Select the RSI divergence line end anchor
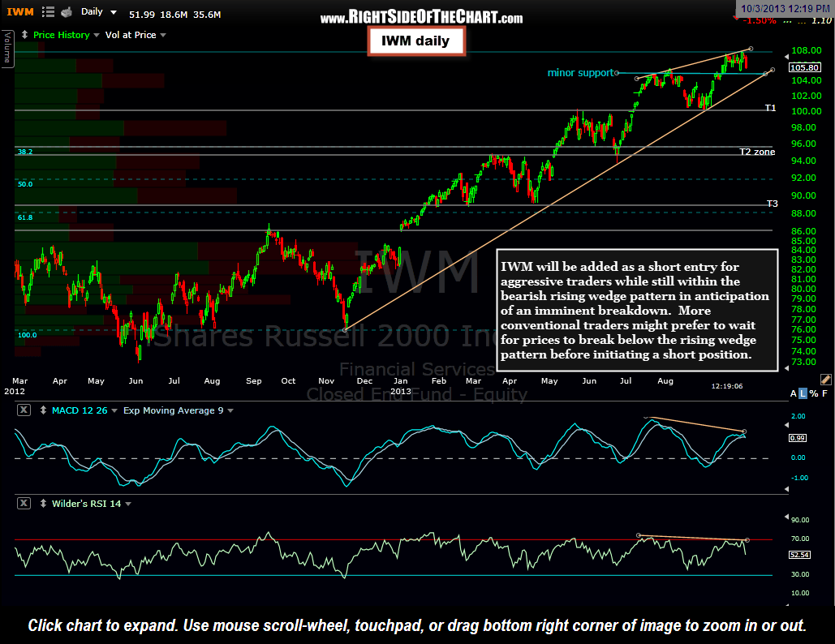 [x=747, y=540]
